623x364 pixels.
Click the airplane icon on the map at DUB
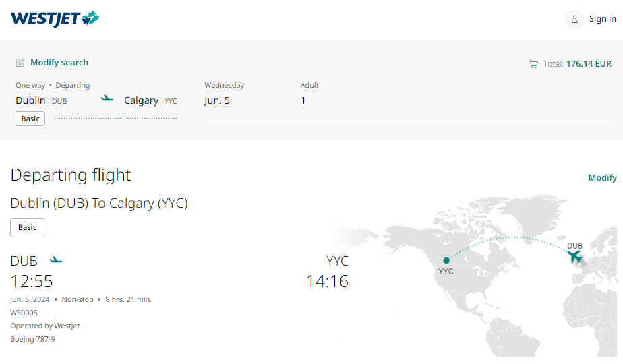pos(575,257)
